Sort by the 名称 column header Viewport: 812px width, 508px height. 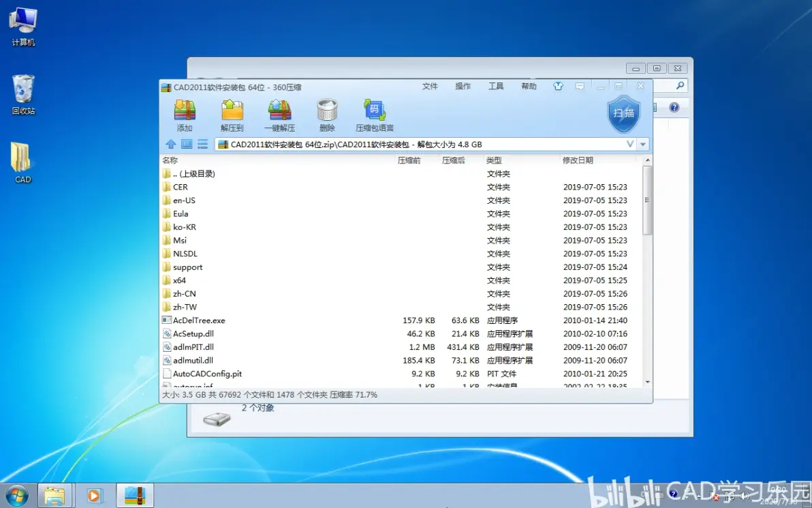(x=170, y=160)
